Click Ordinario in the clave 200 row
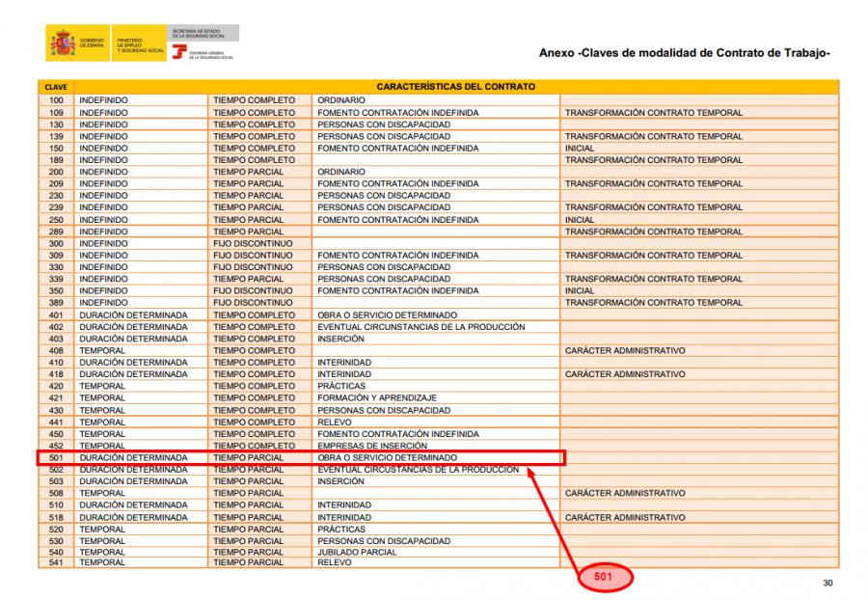 tap(341, 172)
